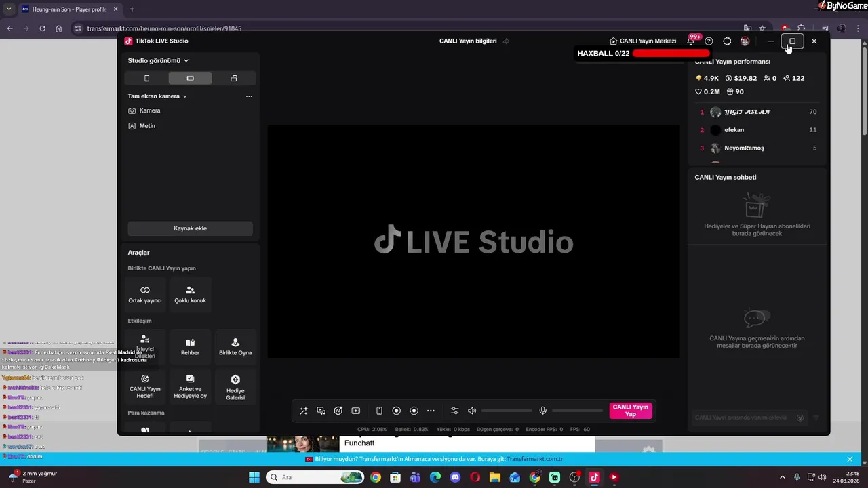Select the Heung-min Son browser tab
The image size is (868, 488).
coord(68,9)
